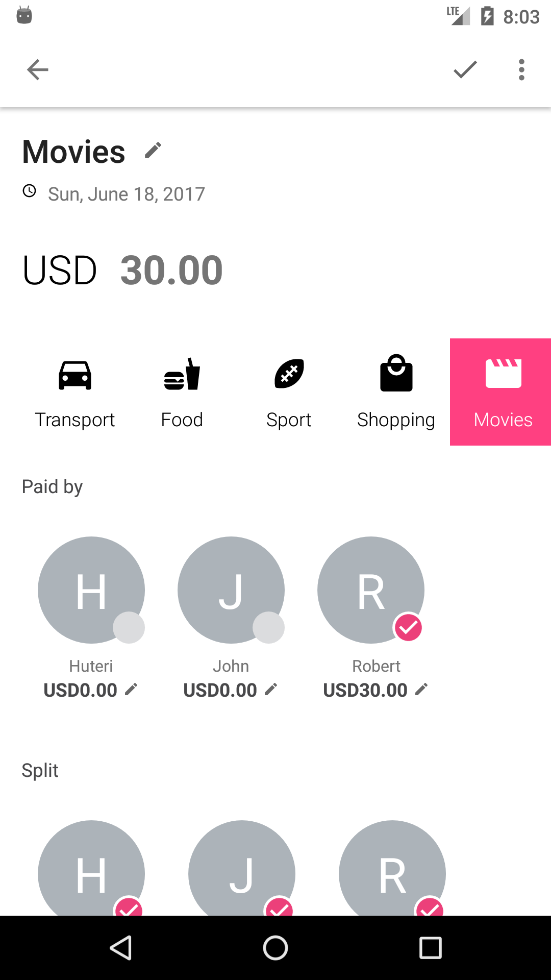
Task: Open the three-dot overflow menu
Action: [521, 69]
